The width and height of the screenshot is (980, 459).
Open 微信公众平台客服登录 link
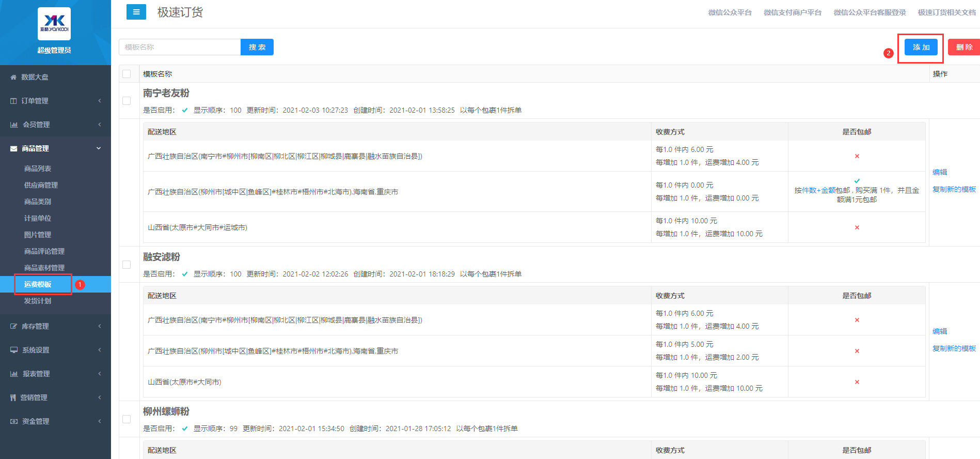pos(870,12)
